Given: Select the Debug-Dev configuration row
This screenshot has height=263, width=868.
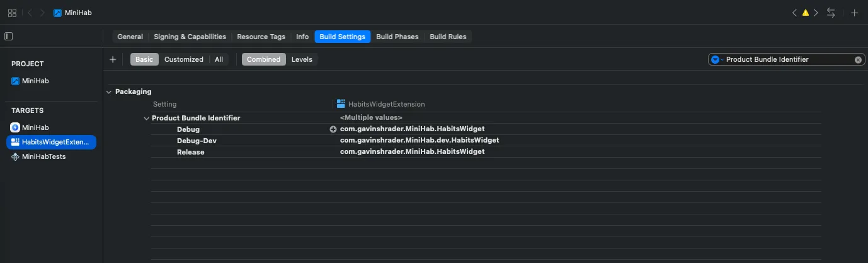Looking at the screenshot, I should point(485,141).
